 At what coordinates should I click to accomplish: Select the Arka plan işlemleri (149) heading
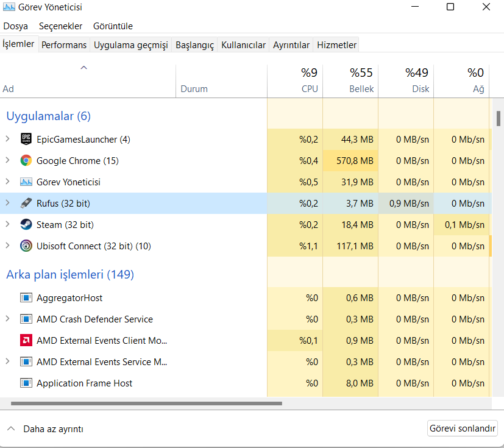point(70,274)
